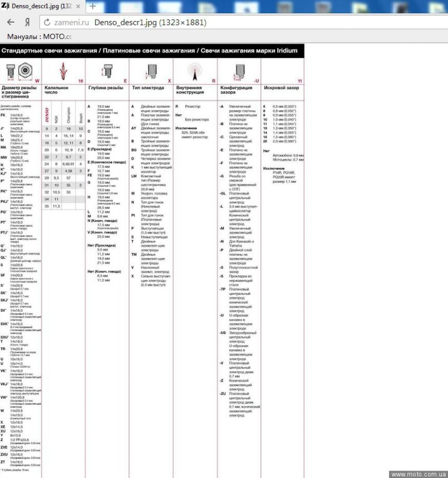Click the Глубина резьбы column heading
This screenshot has width=448, height=478.
[106, 88]
